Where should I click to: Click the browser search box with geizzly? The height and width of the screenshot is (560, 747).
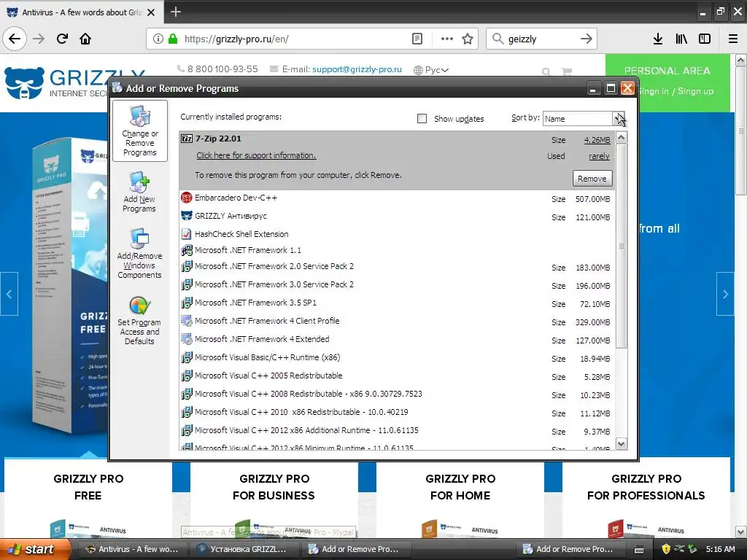[541, 39]
